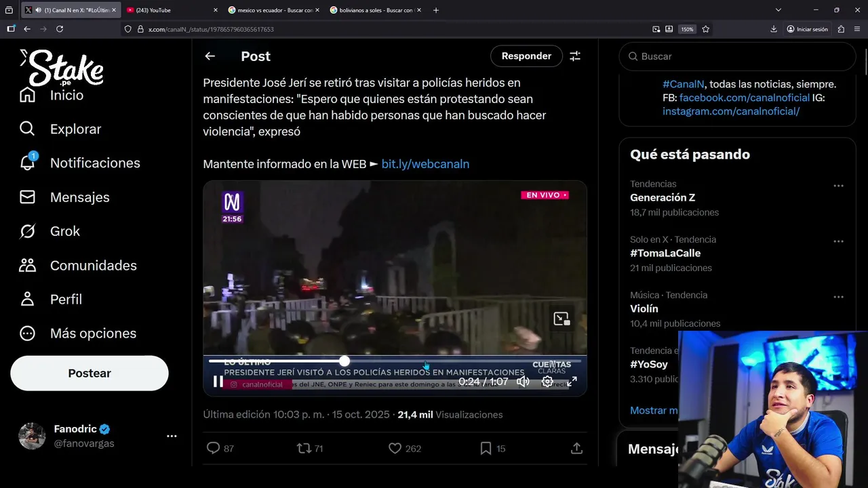The width and height of the screenshot is (868, 488).
Task: Switch to bolivianos a soles tab
Action: [x=376, y=10]
